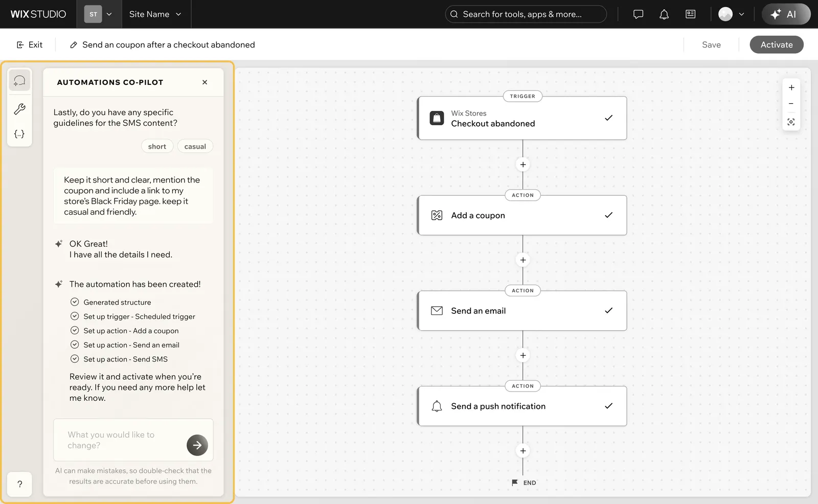Click the ACTION badge above Add a coupon
Viewport: 818px width, 504px height.
pos(522,195)
